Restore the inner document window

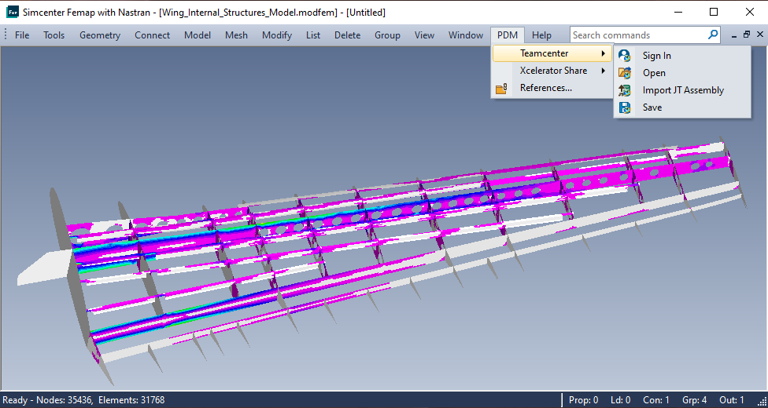[x=746, y=34]
